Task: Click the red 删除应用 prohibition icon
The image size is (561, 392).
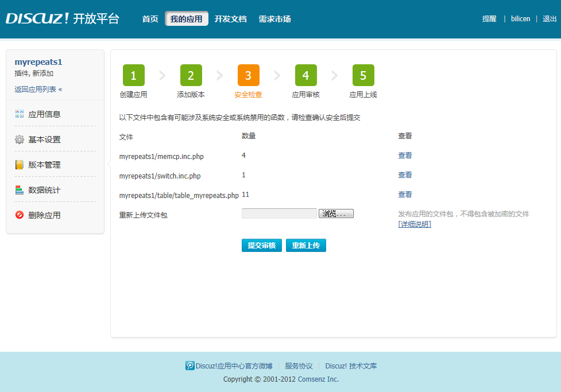Action: (20, 215)
